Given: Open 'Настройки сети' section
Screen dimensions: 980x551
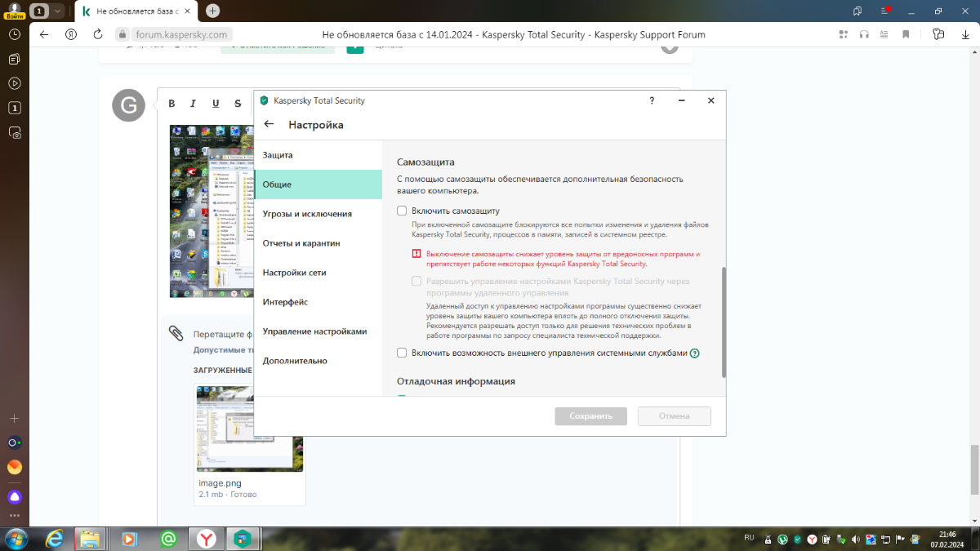Looking at the screenshot, I should tap(318, 273).
